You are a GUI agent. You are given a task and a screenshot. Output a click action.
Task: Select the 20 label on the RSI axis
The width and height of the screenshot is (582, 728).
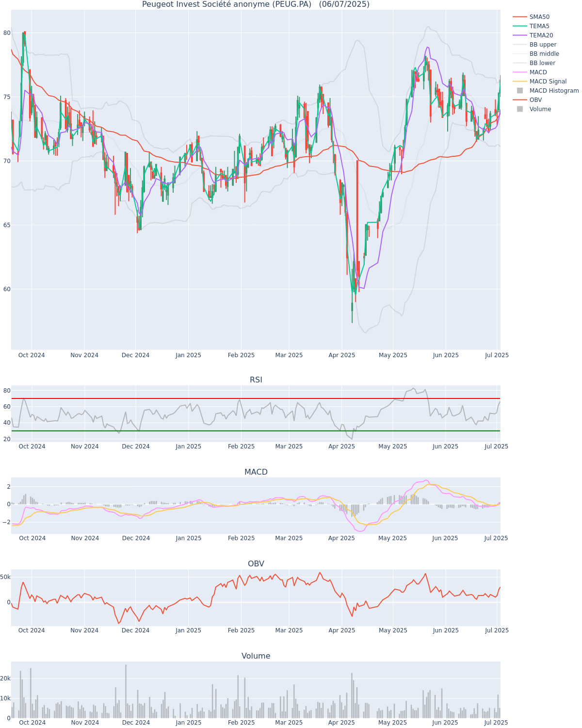click(7, 439)
